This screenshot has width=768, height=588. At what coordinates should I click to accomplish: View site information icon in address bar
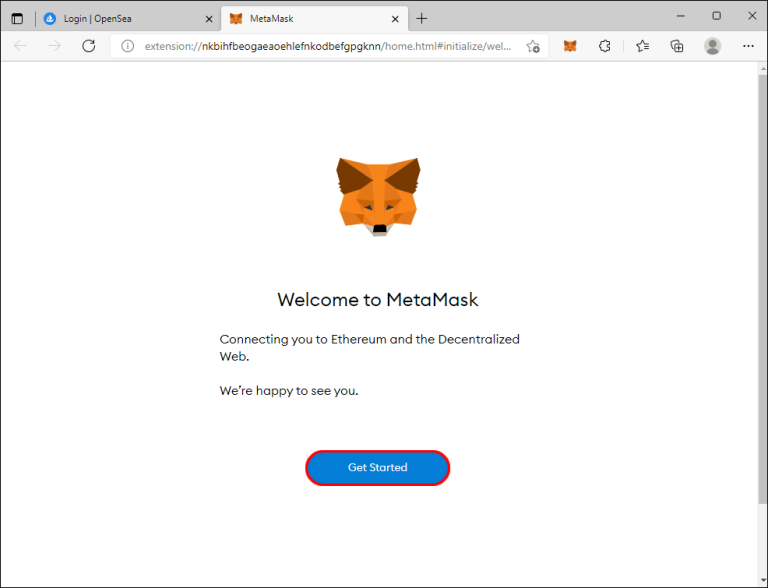pyautogui.click(x=127, y=46)
